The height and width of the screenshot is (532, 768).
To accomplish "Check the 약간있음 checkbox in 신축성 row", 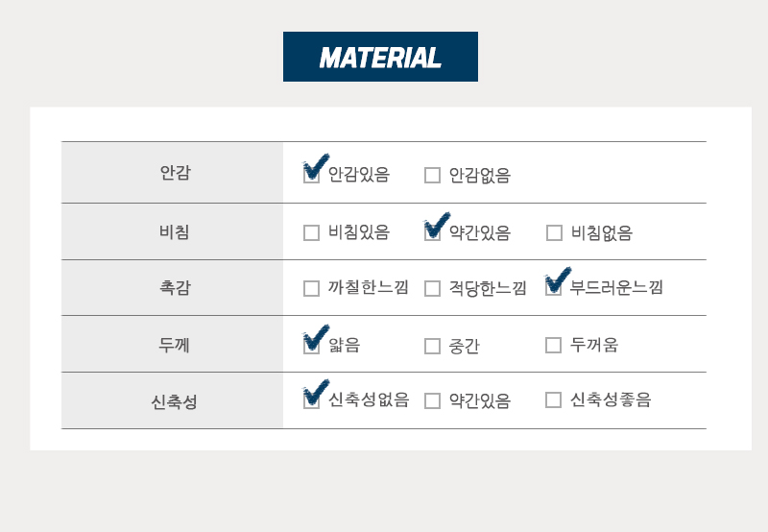I will click(x=432, y=400).
